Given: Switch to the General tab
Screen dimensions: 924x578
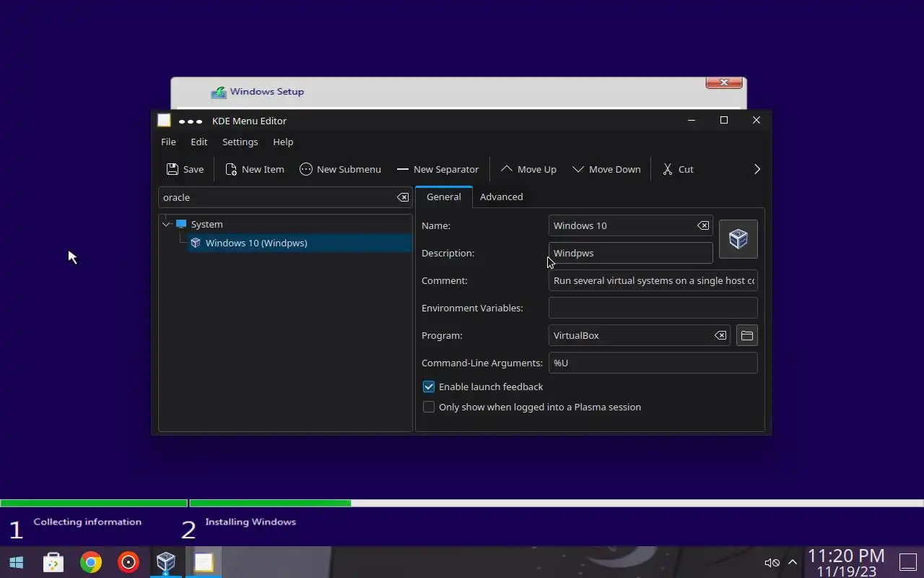Looking at the screenshot, I should click(x=443, y=197).
